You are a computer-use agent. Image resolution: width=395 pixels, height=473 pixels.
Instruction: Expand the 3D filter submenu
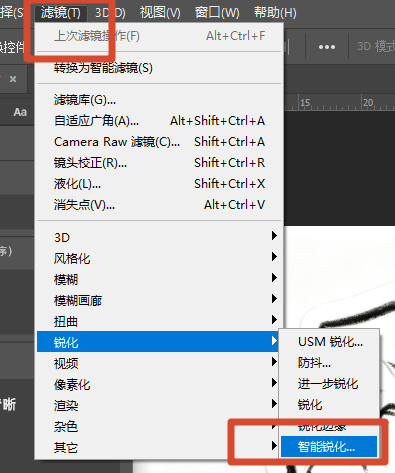pyautogui.click(x=159, y=237)
